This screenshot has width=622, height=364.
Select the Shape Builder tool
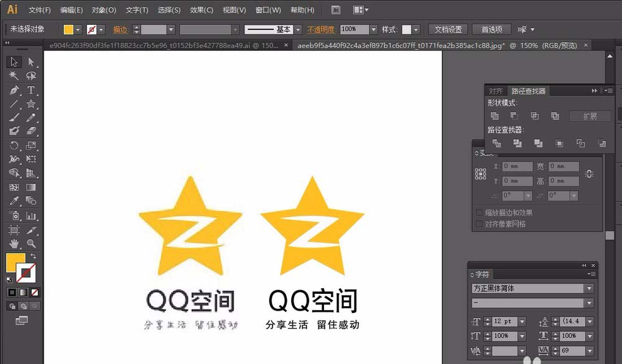click(14, 173)
